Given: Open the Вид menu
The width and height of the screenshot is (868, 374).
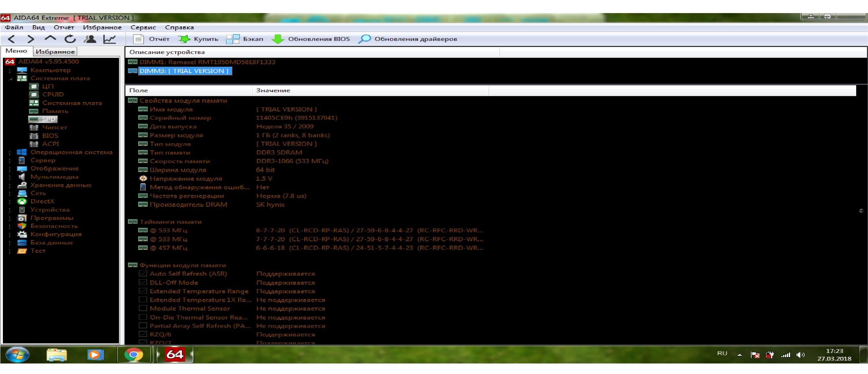Looking at the screenshot, I should [x=38, y=28].
